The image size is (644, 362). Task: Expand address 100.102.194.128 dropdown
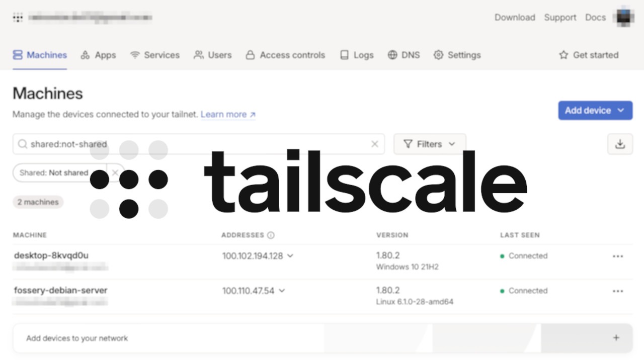[290, 256]
